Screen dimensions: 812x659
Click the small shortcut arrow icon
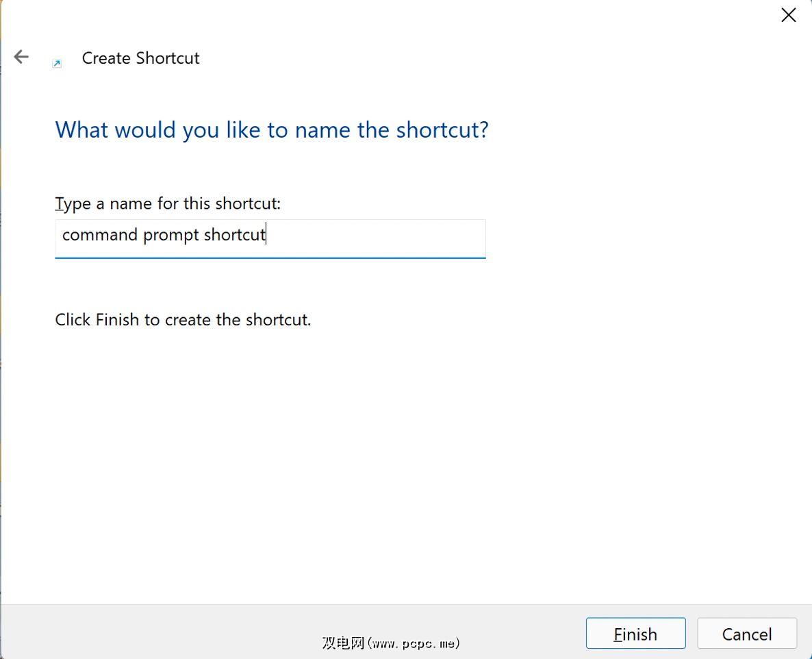[57, 64]
